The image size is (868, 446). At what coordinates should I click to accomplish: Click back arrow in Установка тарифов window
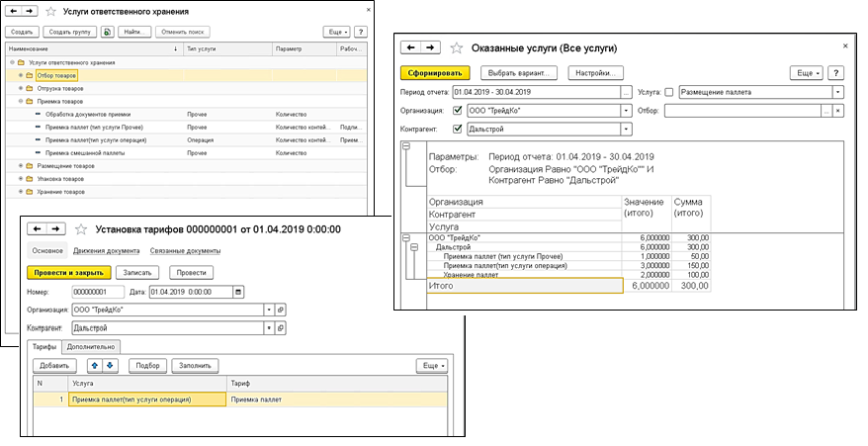click(x=38, y=228)
